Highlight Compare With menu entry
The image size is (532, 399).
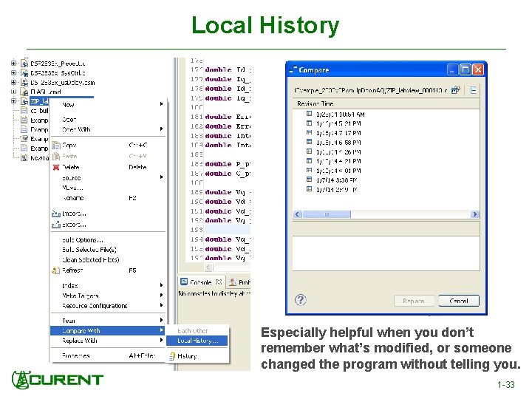point(107,331)
